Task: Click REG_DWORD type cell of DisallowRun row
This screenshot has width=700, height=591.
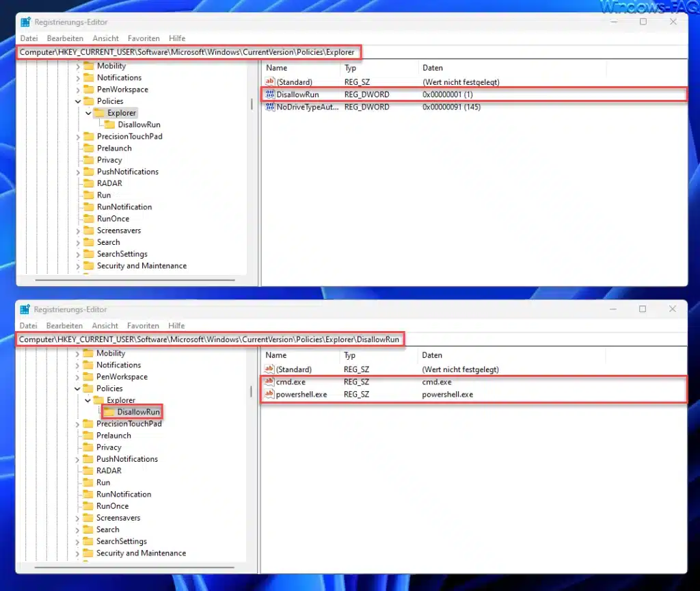Action: point(367,94)
